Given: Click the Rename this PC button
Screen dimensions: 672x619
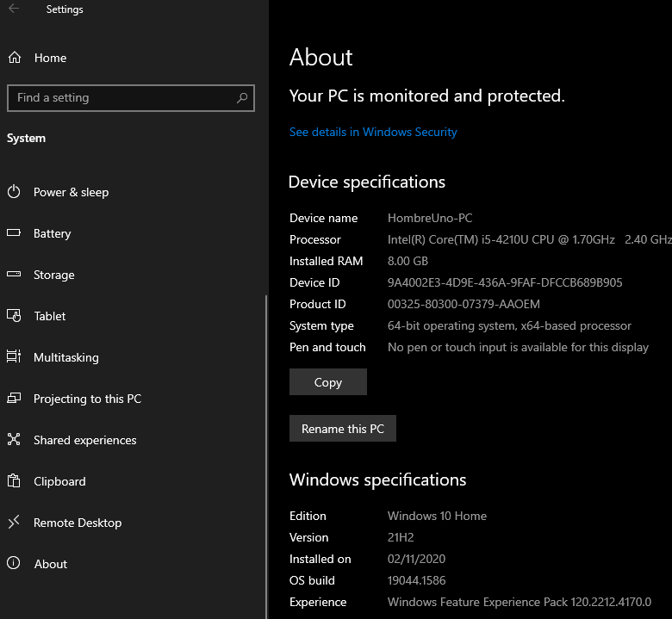Looking at the screenshot, I should click(342, 429).
